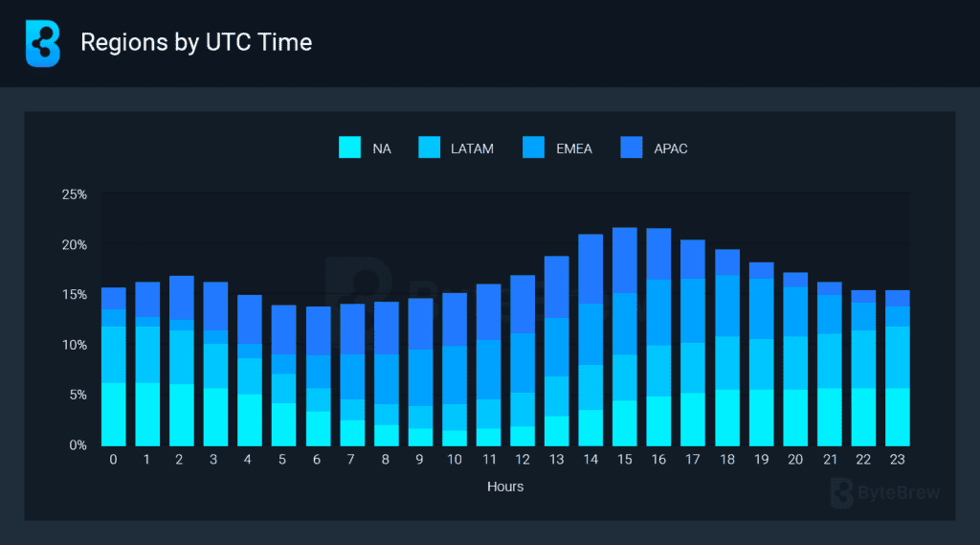This screenshot has height=545, width=980.
Task: Toggle the APAC legend color swatch
Action: [x=632, y=148]
